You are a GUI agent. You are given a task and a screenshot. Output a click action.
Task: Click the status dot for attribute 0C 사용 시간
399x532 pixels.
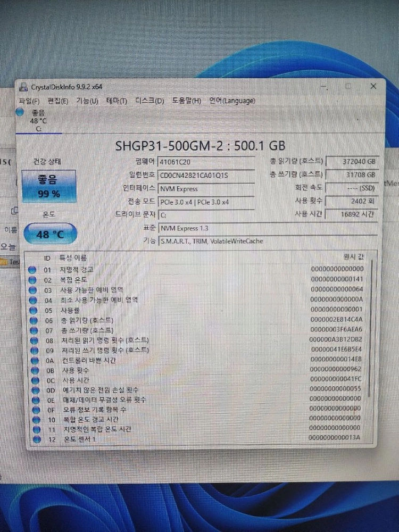tap(36, 381)
